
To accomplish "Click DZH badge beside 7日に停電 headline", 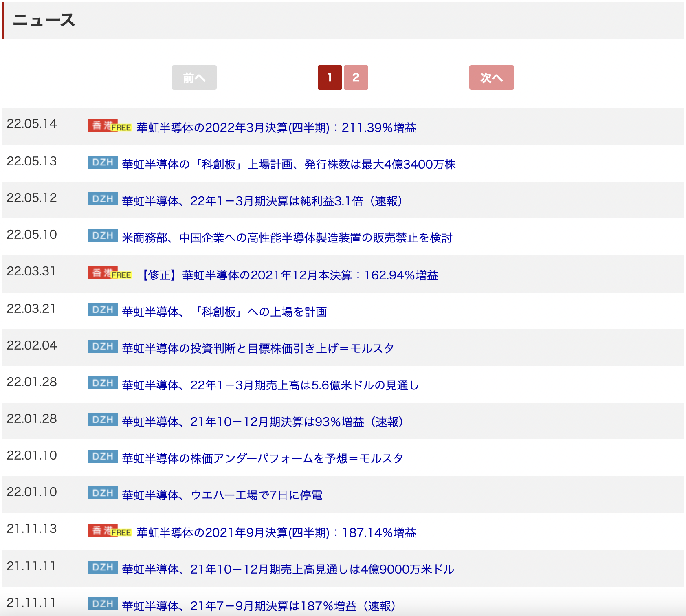I will (x=103, y=493).
